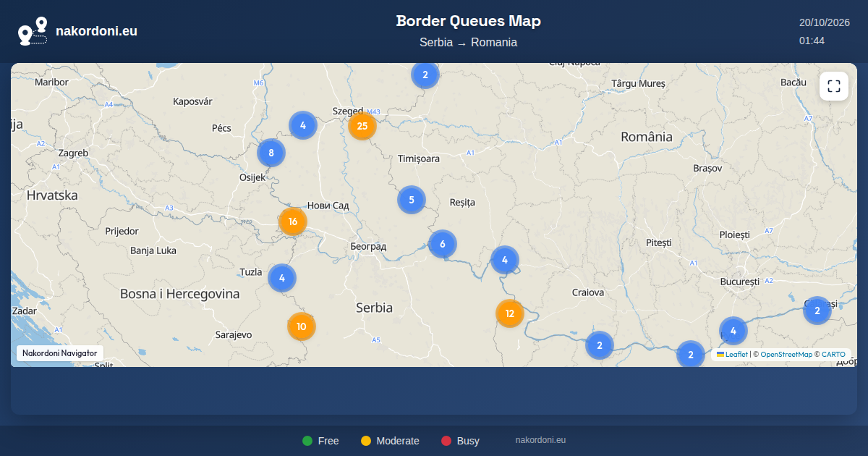Click the Serbia → Romania route text

469,42
